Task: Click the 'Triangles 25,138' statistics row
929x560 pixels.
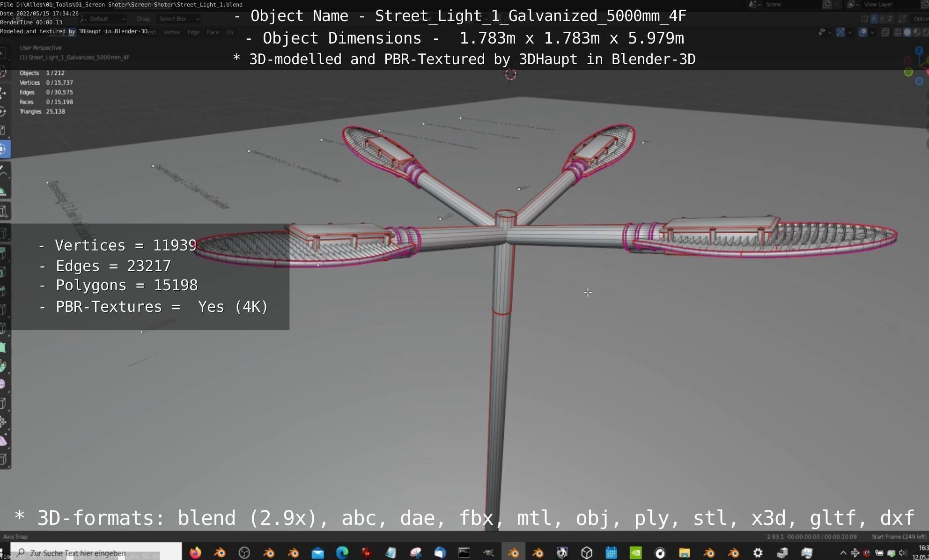Action: click(42, 111)
